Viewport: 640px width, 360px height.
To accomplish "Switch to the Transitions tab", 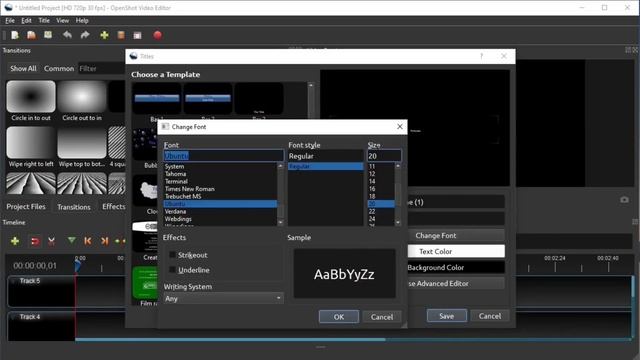I will coord(74,207).
